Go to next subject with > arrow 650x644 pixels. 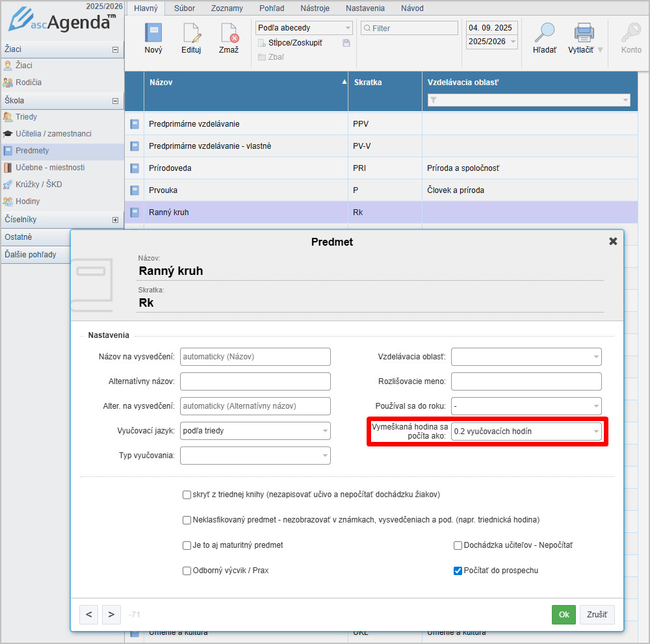pyautogui.click(x=111, y=614)
